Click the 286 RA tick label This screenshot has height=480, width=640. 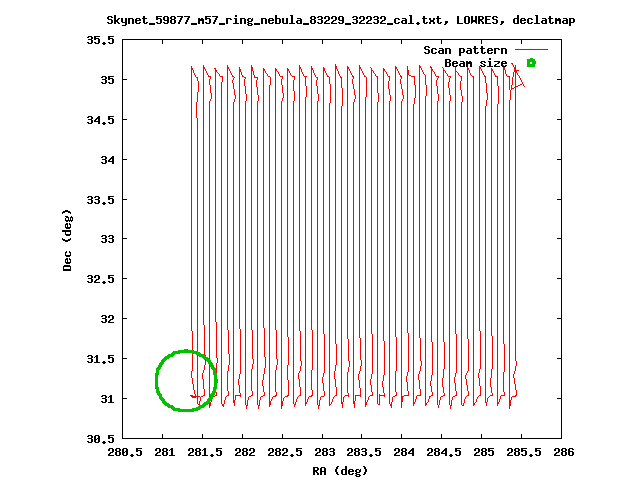564,452
